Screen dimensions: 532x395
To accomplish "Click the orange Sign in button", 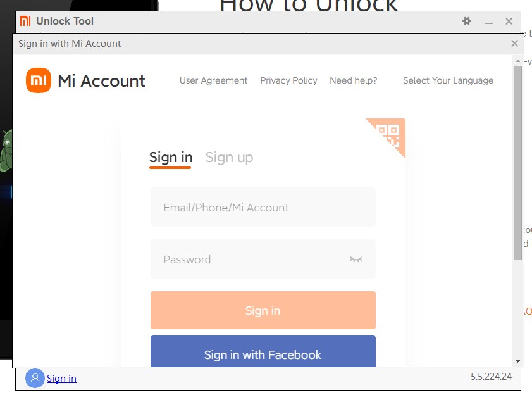I will [x=263, y=310].
